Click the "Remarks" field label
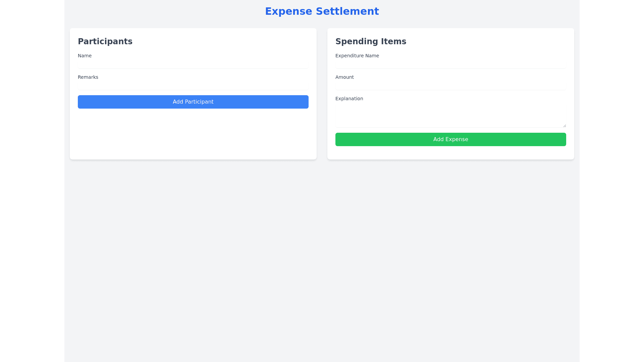This screenshot has height=362, width=644. (88, 77)
